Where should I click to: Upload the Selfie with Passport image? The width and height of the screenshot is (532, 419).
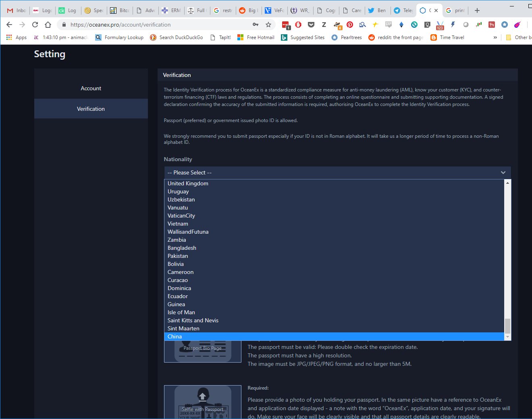[203, 402]
